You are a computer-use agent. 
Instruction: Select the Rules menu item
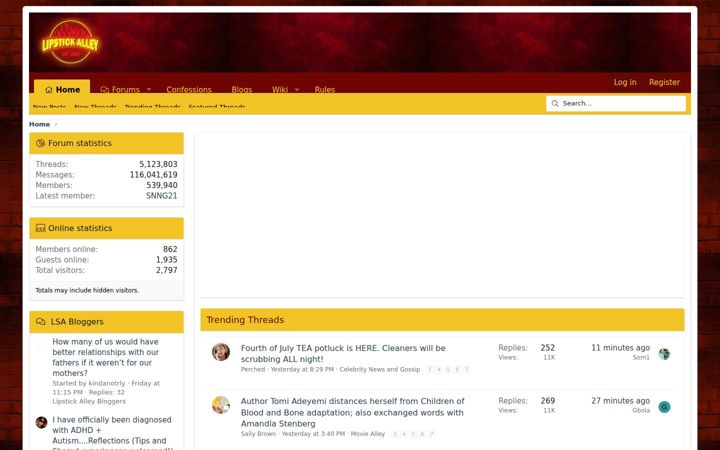(x=325, y=90)
